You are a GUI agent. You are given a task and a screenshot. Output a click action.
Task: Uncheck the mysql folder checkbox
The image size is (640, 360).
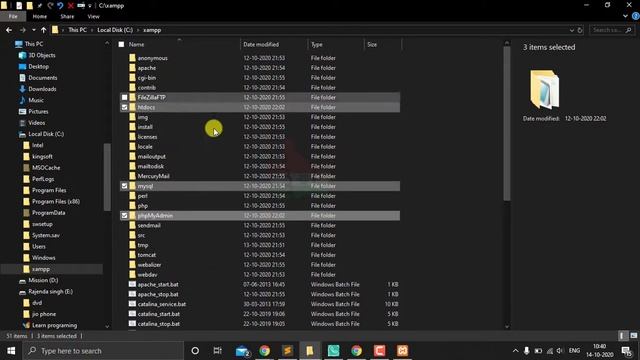pyautogui.click(x=124, y=186)
